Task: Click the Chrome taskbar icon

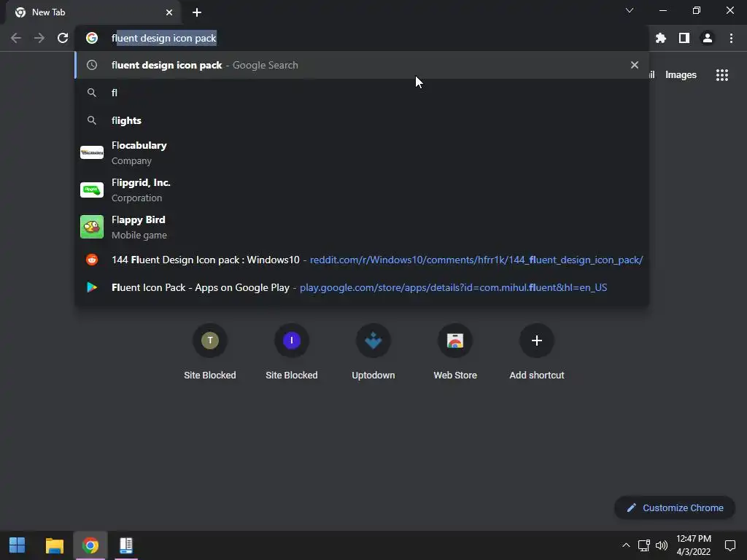Action: tap(90, 545)
